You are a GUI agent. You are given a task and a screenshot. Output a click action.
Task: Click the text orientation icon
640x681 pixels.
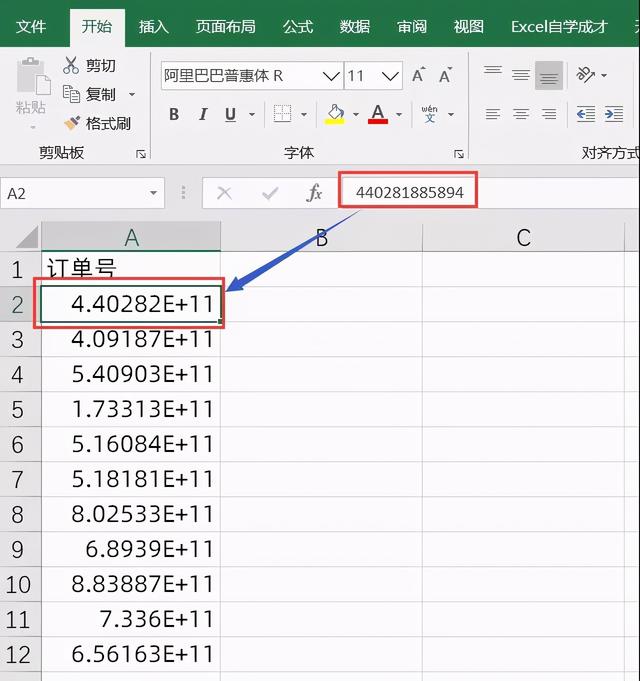coord(585,75)
